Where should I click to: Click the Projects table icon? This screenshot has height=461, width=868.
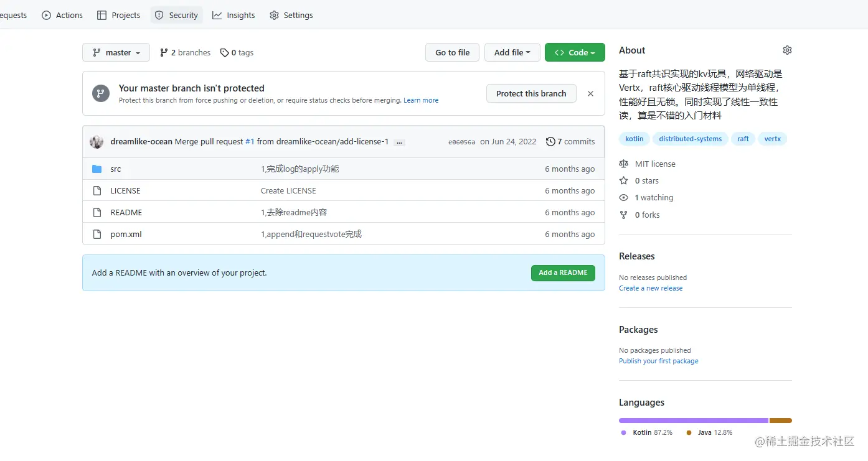pos(101,16)
